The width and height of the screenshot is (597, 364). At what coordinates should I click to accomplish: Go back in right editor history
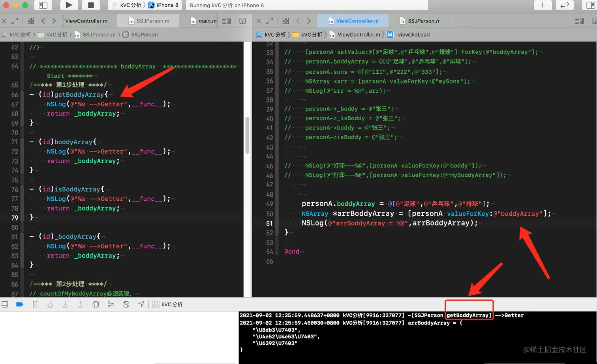coord(298,21)
